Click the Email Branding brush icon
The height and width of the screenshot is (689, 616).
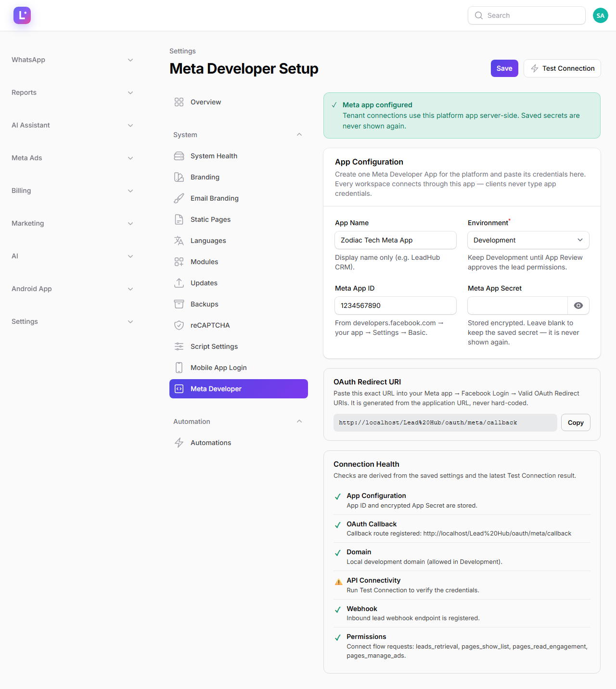coord(179,198)
